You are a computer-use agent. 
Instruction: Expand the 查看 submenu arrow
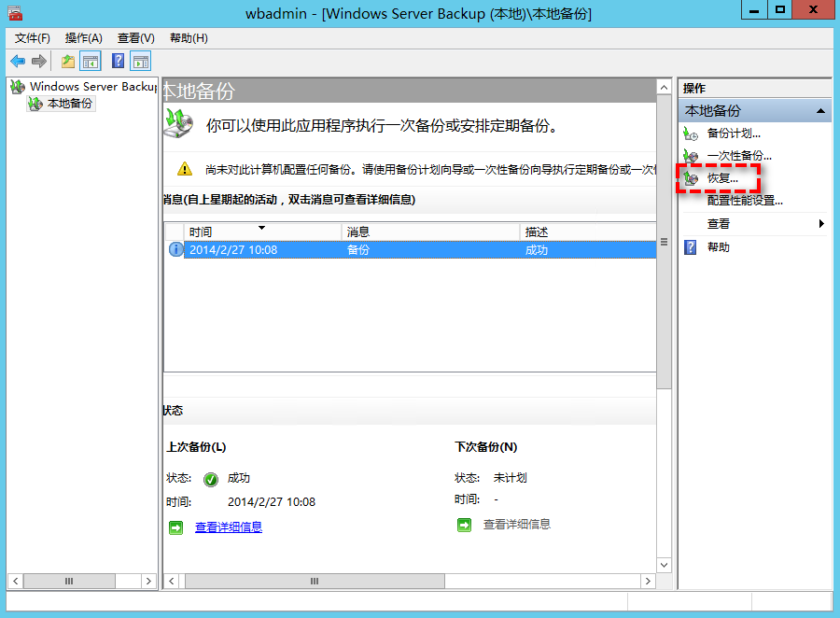point(821,223)
